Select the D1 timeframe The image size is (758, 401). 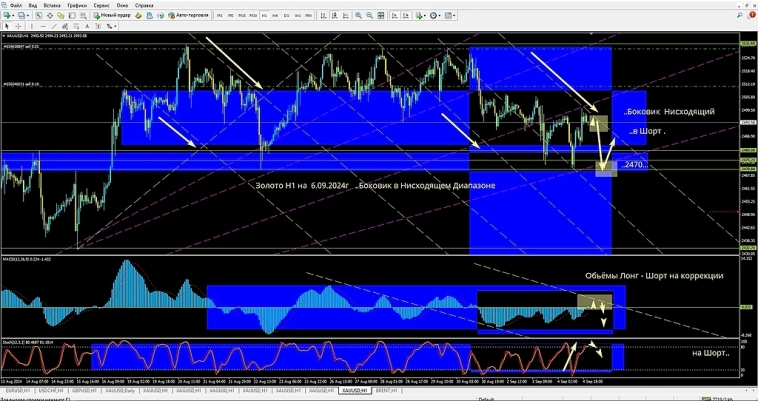(286, 15)
